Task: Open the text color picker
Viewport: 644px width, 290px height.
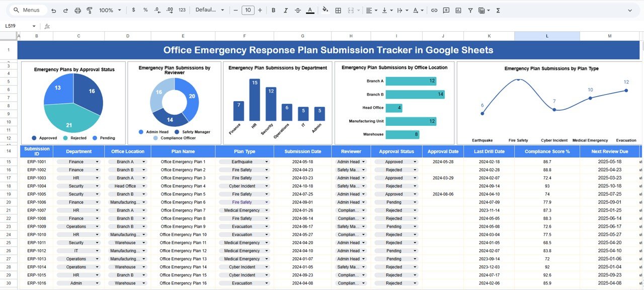Action: [x=310, y=10]
